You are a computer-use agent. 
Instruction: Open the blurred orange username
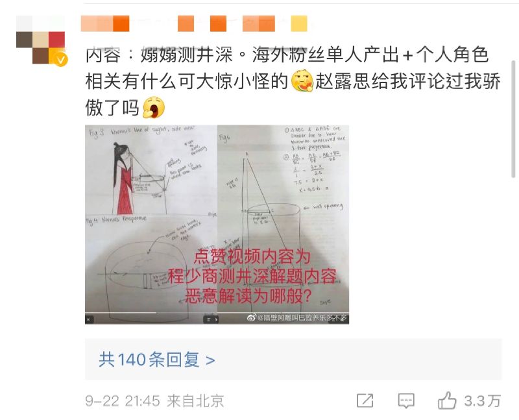pyautogui.click(x=194, y=23)
